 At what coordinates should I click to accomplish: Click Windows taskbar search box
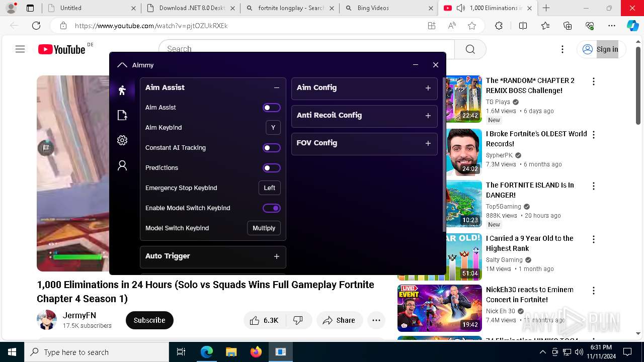click(x=97, y=352)
